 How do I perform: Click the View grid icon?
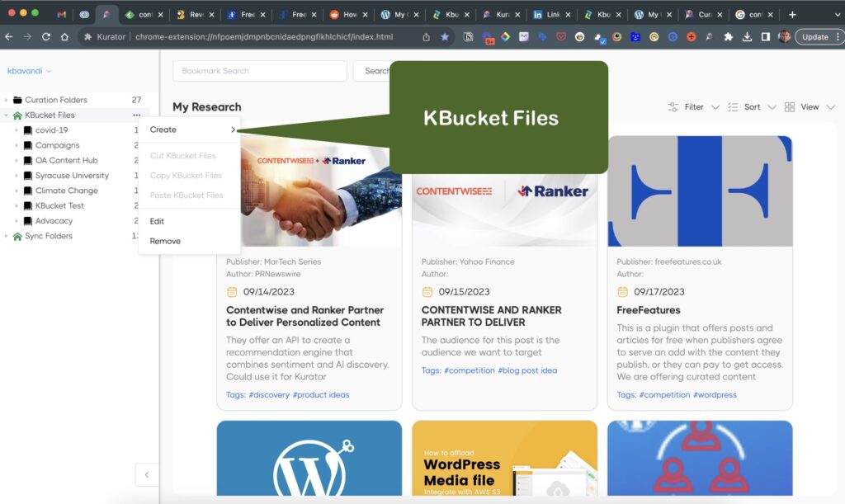click(790, 107)
